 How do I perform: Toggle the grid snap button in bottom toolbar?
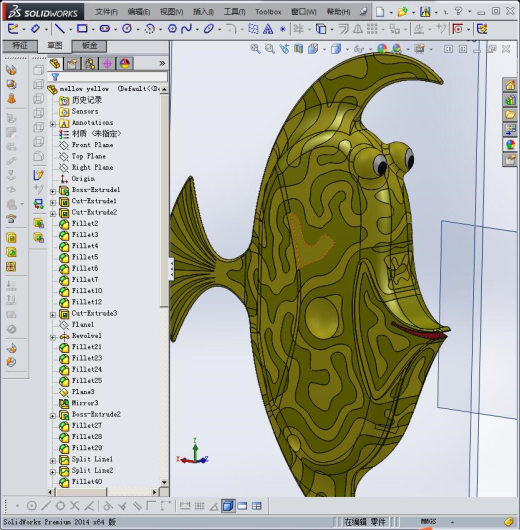pos(199,506)
